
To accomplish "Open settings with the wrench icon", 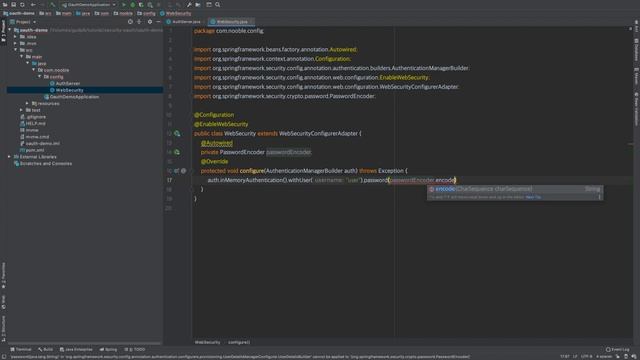I will [x=189, y=4].
